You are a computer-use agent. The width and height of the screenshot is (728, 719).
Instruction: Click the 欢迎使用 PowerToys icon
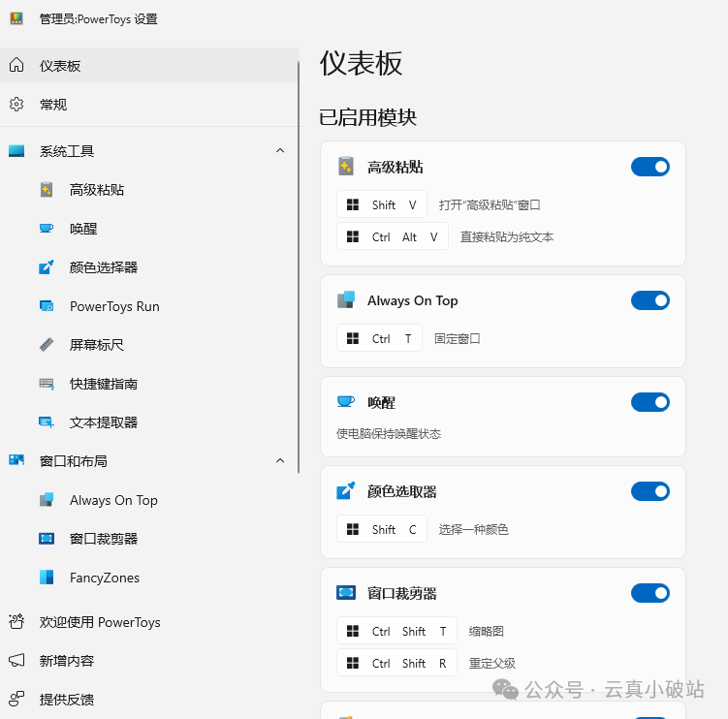16,621
